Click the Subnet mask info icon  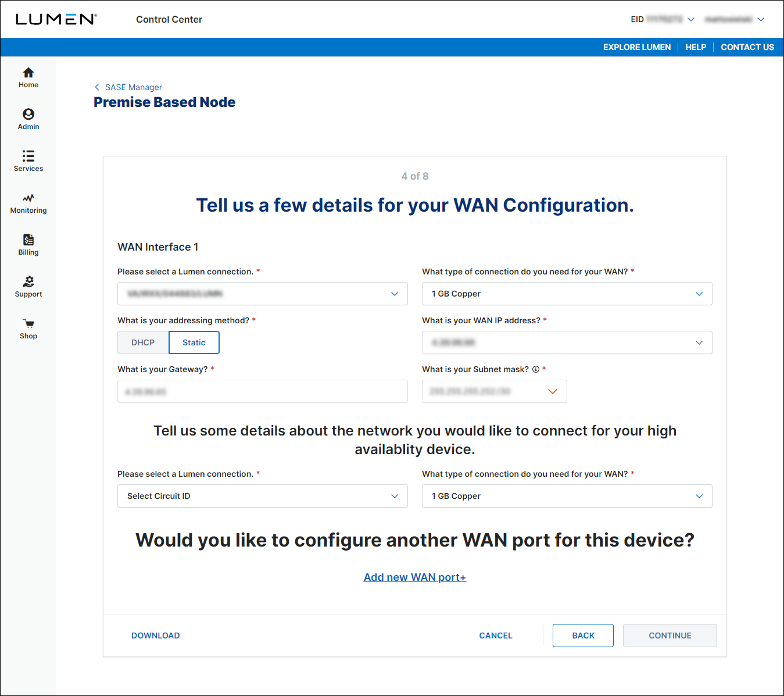coord(536,369)
